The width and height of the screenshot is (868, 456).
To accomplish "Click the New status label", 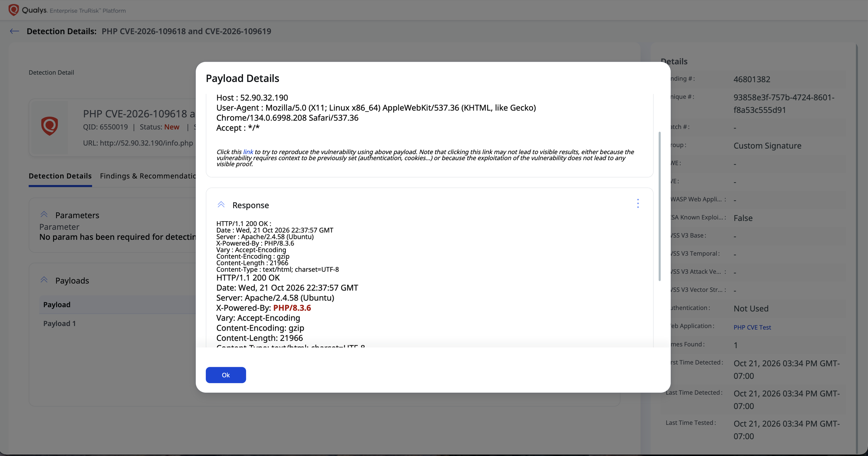I will click(172, 127).
